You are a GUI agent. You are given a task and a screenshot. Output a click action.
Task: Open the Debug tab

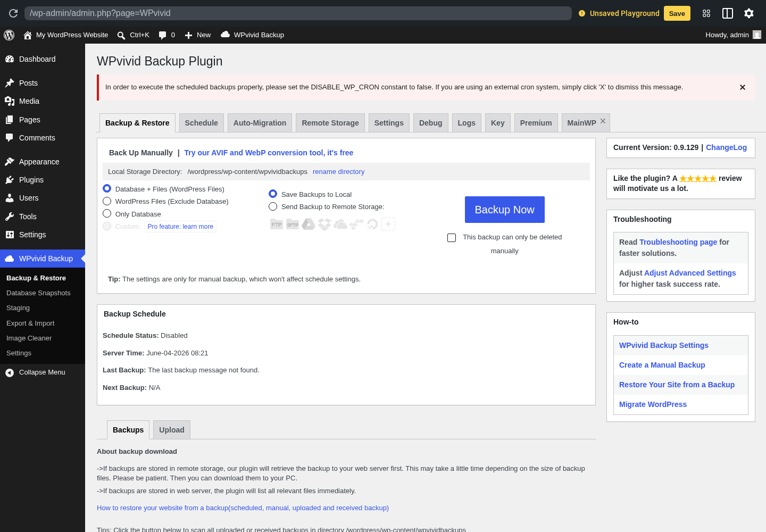click(x=430, y=123)
